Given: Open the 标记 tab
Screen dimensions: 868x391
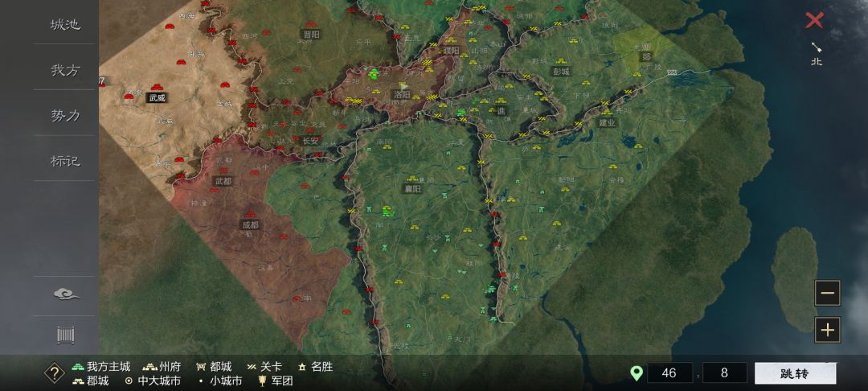Looking at the screenshot, I should coord(66,161).
